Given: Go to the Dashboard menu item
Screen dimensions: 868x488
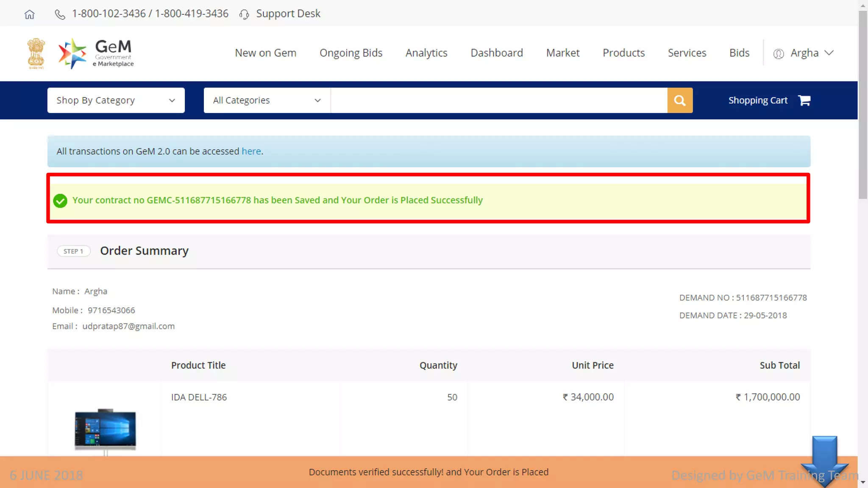Looking at the screenshot, I should pos(496,53).
